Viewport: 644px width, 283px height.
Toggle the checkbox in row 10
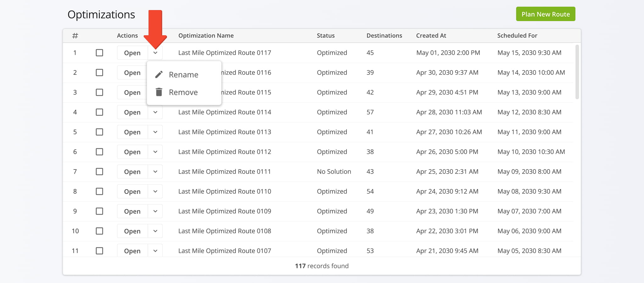pos(99,231)
